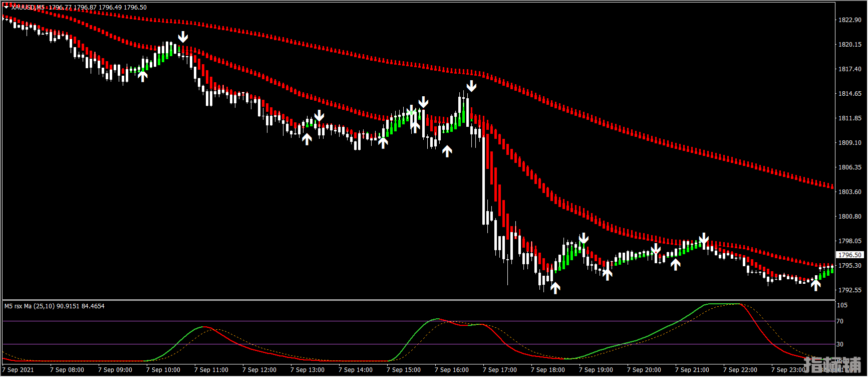The width and height of the screenshot is (868, 377).
Task: Click the 1803.60 price scale label
Action: [x=850, y=192]
